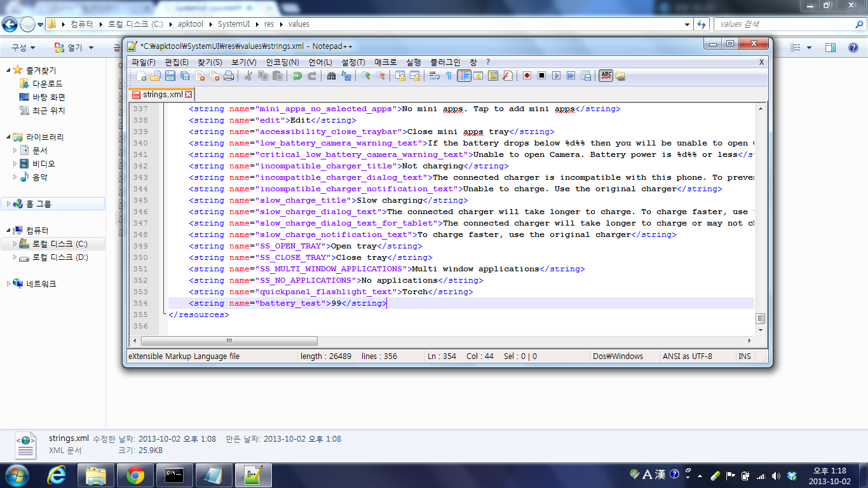The width and height of the screenshot is (868, 488).
Task: Click the Cut scissors icon
Action: [248, 76]
